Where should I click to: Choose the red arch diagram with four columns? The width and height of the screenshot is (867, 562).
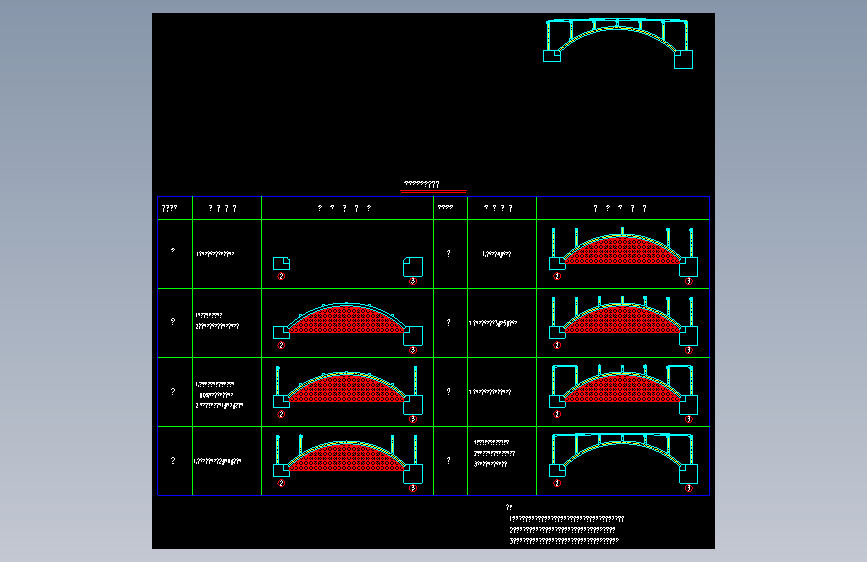tap(348, 463)
